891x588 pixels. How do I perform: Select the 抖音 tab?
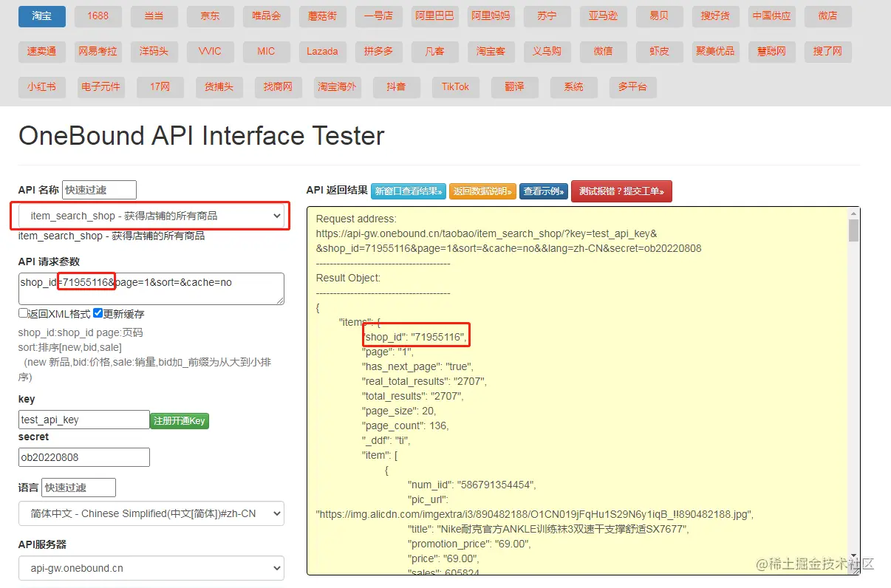396,87
